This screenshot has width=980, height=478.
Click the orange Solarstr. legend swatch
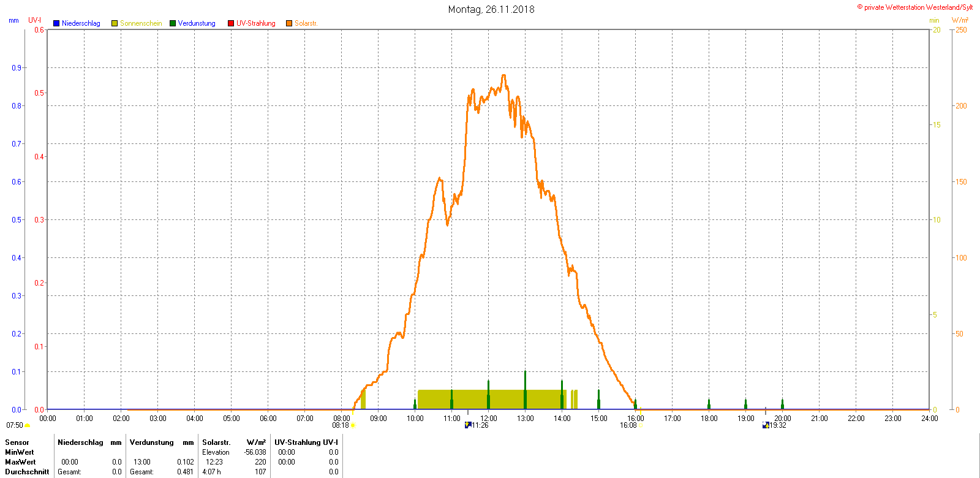pos(289,23)
